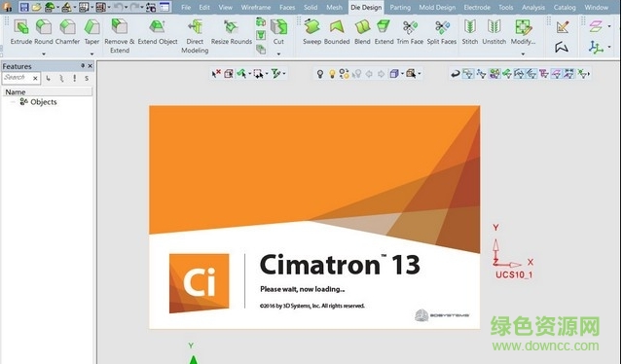Open the undo history dropdown arrow
Viewport: 622px width, 364px height.
click(x=127, y=7)
